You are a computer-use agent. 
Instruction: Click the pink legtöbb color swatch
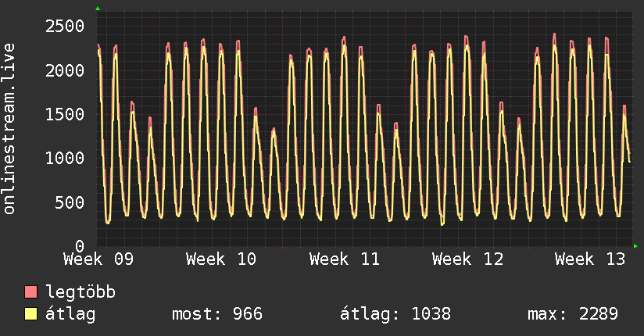point(30,291)
